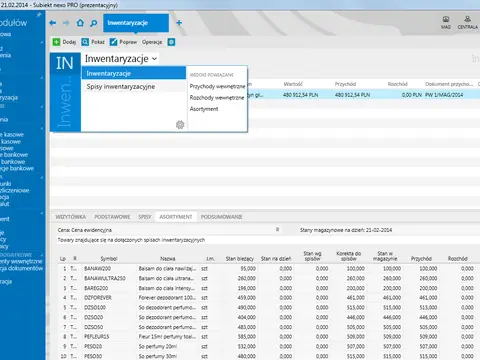Collapse the DODATKOWE sidebar group arrow
480x360 pixels.
tap(42, 255)
